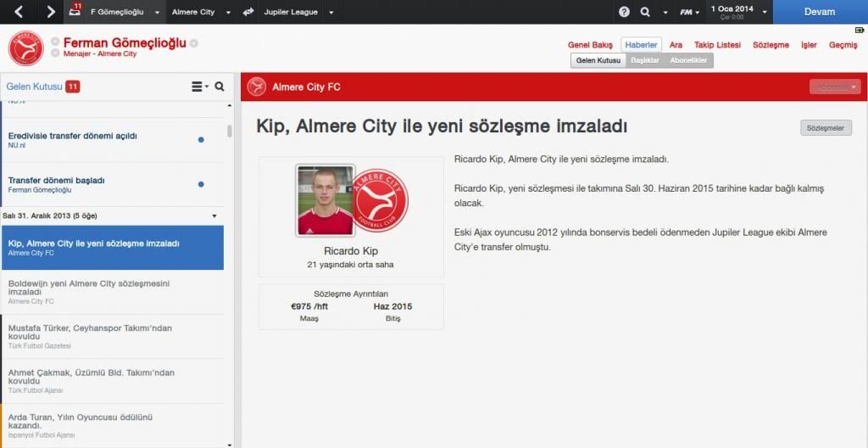The image size is (868, 448).
Task: Expand the date 1 Oca 2014 dropdown
Action: (765, 12)
